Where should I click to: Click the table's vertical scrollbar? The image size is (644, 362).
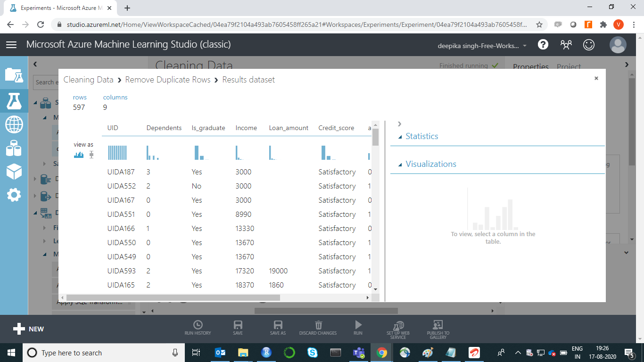(x=375, y=138)
